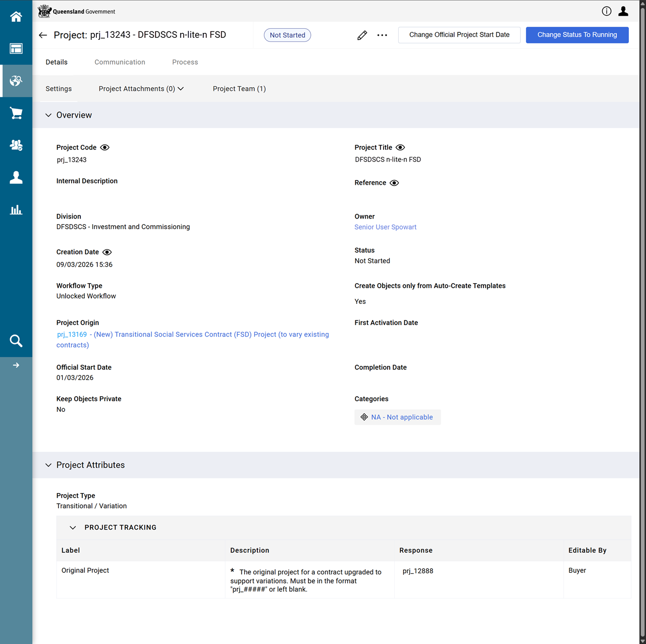Click the info circle icon

click(x=607, y=11)
